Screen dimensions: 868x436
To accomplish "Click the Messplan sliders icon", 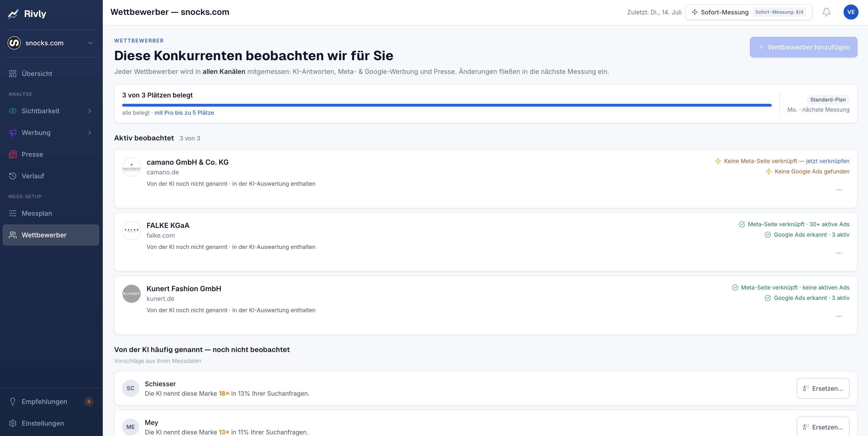I will tap(13, 213).
